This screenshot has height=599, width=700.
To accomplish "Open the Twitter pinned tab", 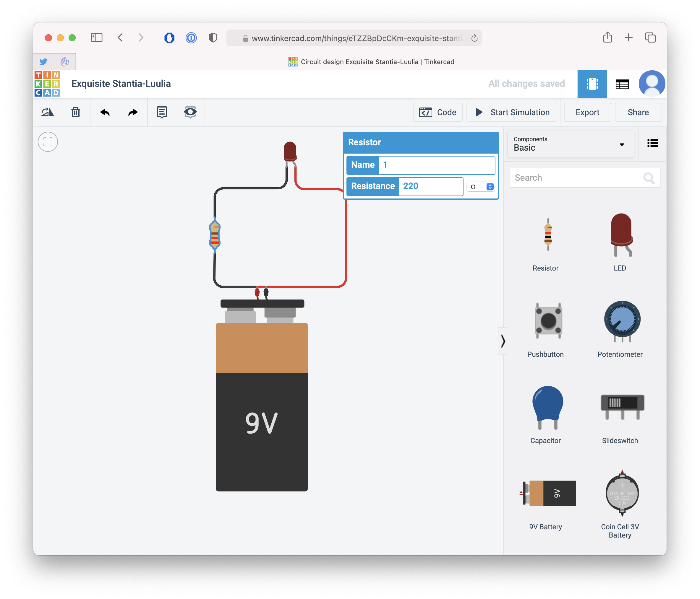I will click(x=43, y=62).
